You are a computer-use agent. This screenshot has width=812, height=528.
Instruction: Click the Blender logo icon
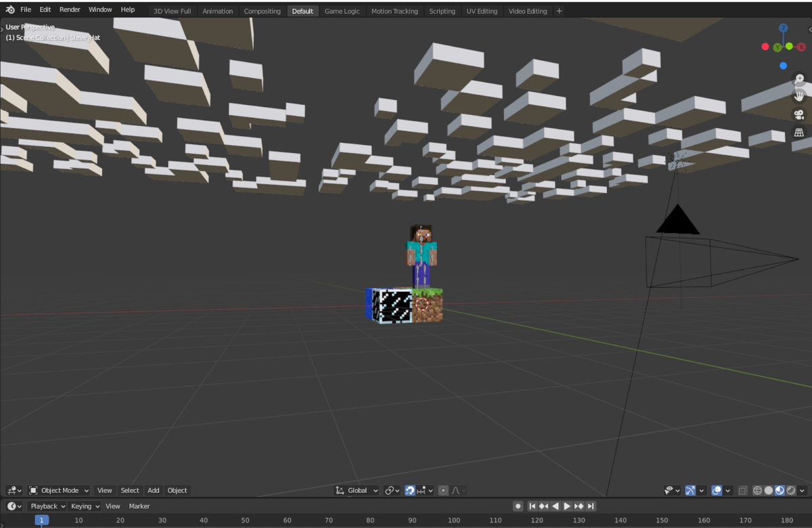pyautogui.click(x=10, y=9)
